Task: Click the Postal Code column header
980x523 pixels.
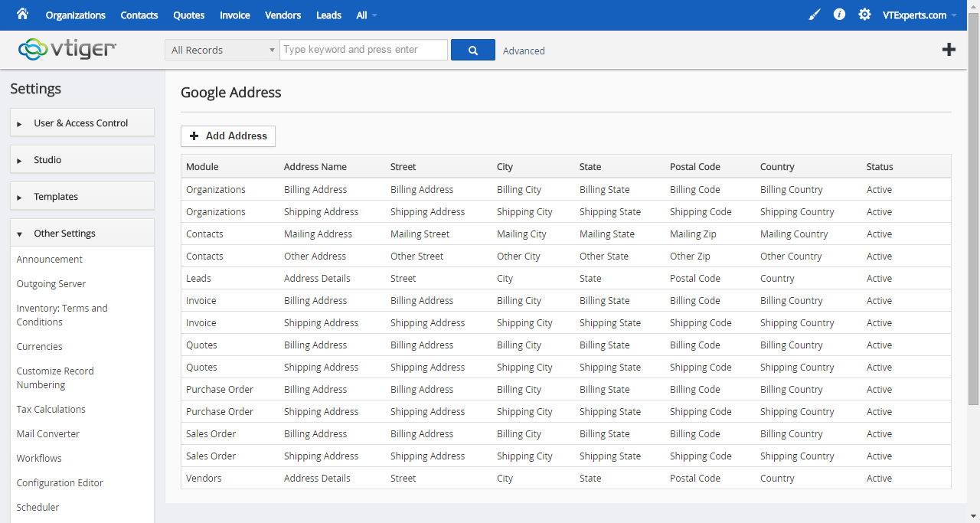Action: click(695, 166)
